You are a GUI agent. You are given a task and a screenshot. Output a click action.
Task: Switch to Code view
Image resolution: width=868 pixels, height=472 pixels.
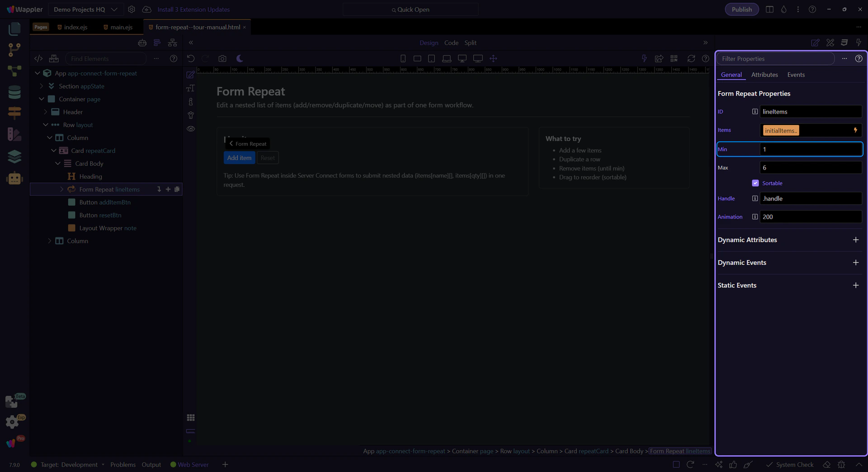click(x=451, y=43)
